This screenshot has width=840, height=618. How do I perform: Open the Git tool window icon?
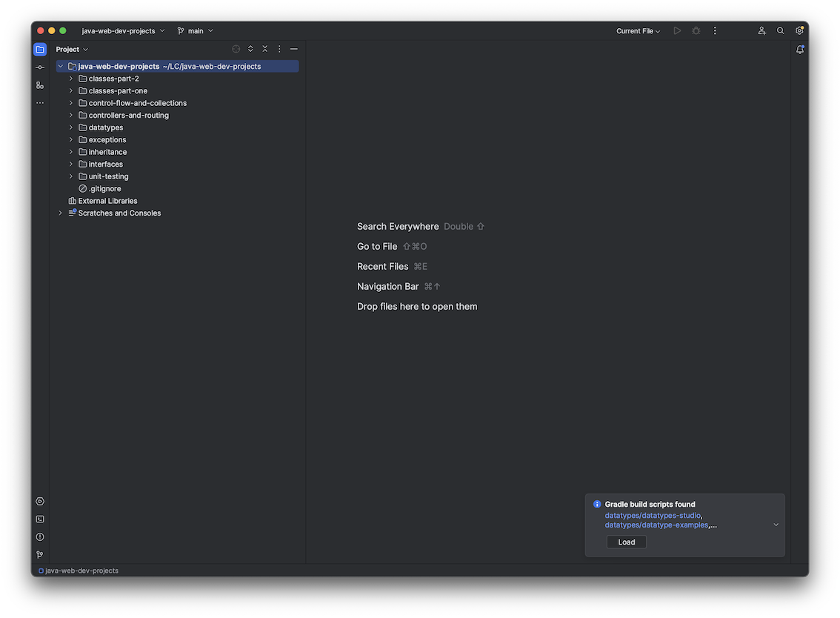click(40, 555)
